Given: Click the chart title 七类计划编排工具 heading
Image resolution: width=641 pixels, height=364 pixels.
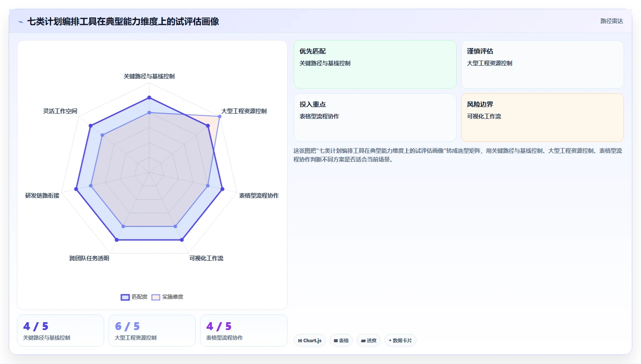Looking at the screenshot, I should [x=123, y=21].
